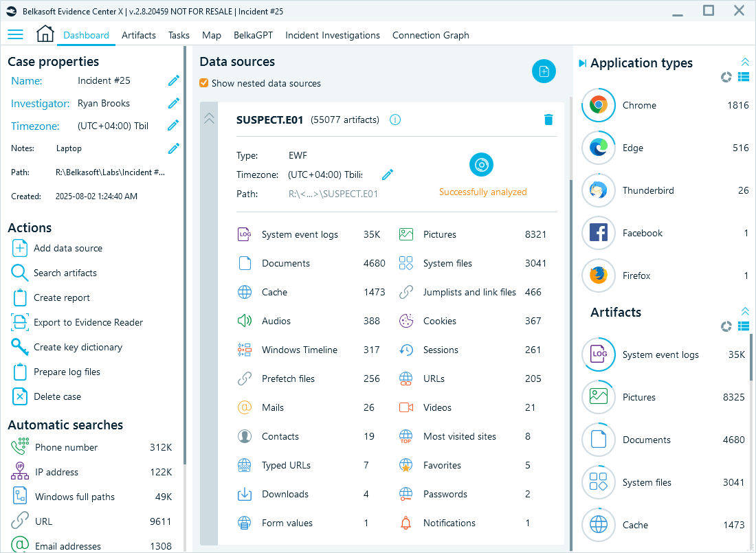Screen dimensions: 756x553
Task: Click Create report action
Action: pos(61,297)
